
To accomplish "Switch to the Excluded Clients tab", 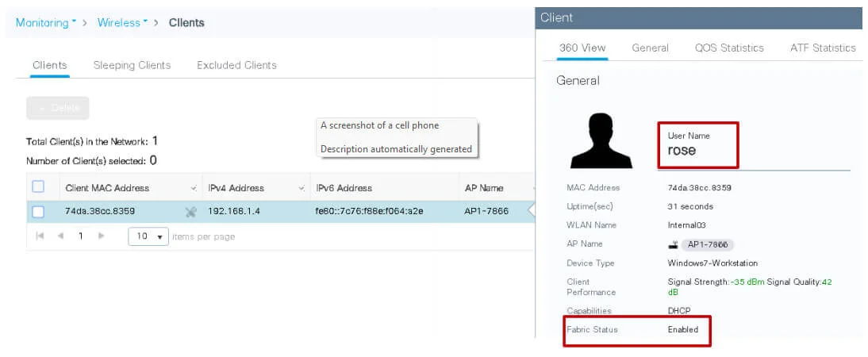I will pos(236,65).
